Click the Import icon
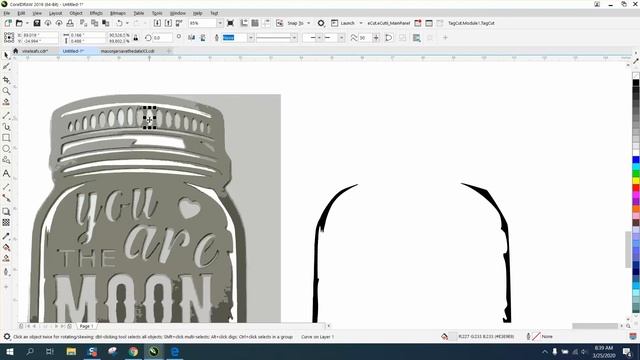This screenshot has width=640, height=360. pyautogui.click(x=157, y=23)
